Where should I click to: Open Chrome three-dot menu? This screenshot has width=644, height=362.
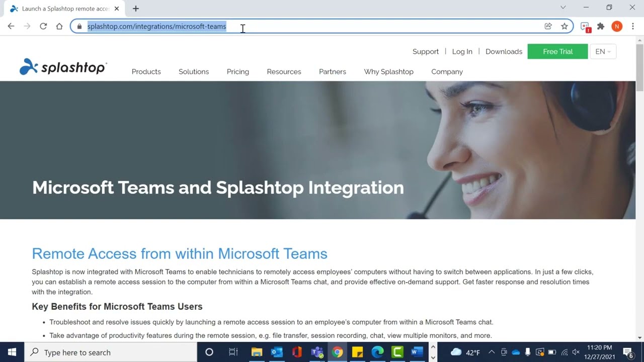pyautogui.click(x=633, y=26)
